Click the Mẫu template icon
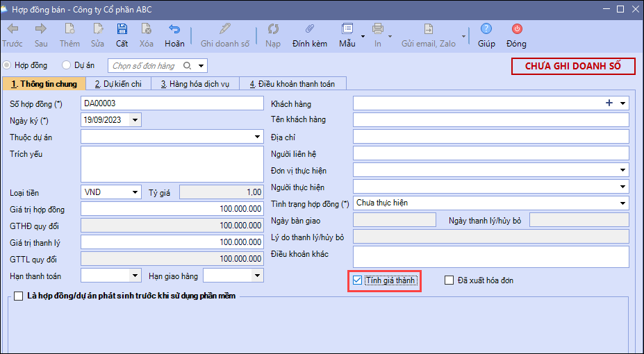This screenshot has width=644, height=354. pyautogui.click(x=347, y=29)
